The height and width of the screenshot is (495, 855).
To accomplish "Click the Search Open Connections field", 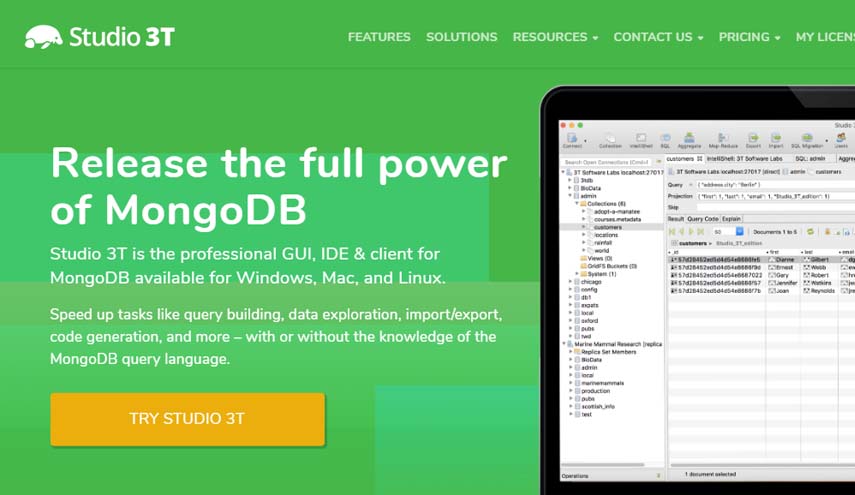I will point(607,162).
